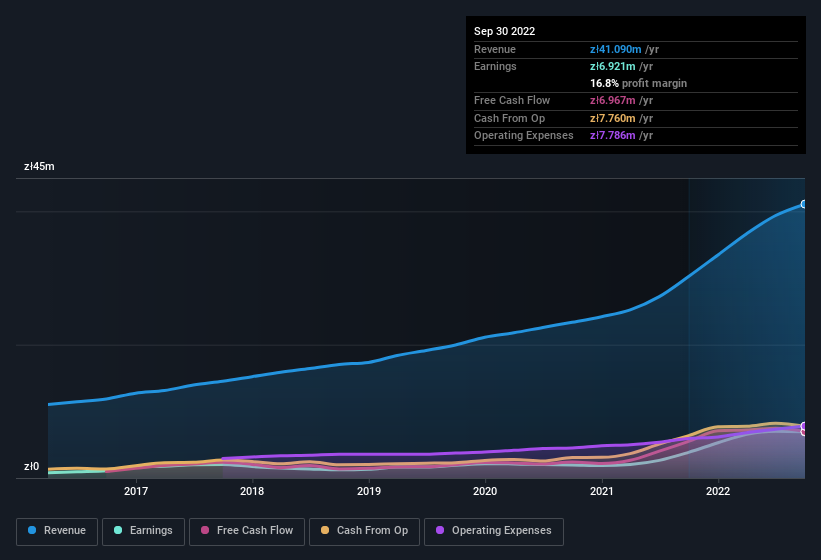This screenshot has width=821, height=560.
Task: Click the Sep 30 2022 tooltip date
Action: click(x=504, y=31)
